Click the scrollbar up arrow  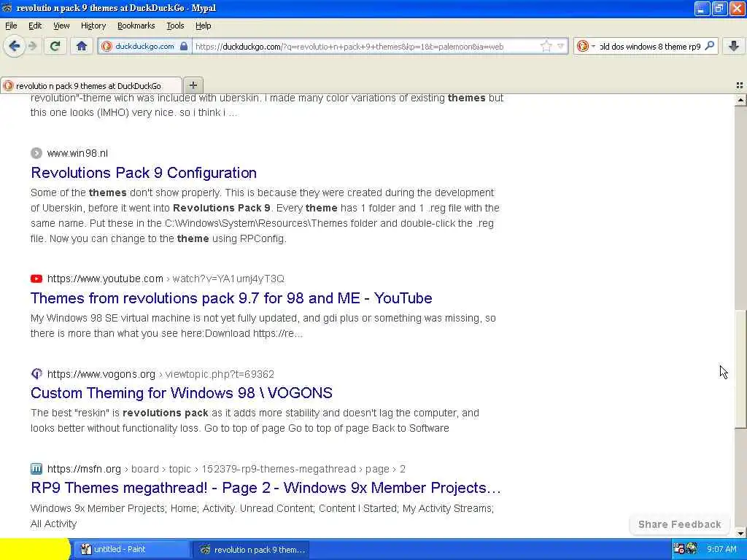(x=740, y=100)
